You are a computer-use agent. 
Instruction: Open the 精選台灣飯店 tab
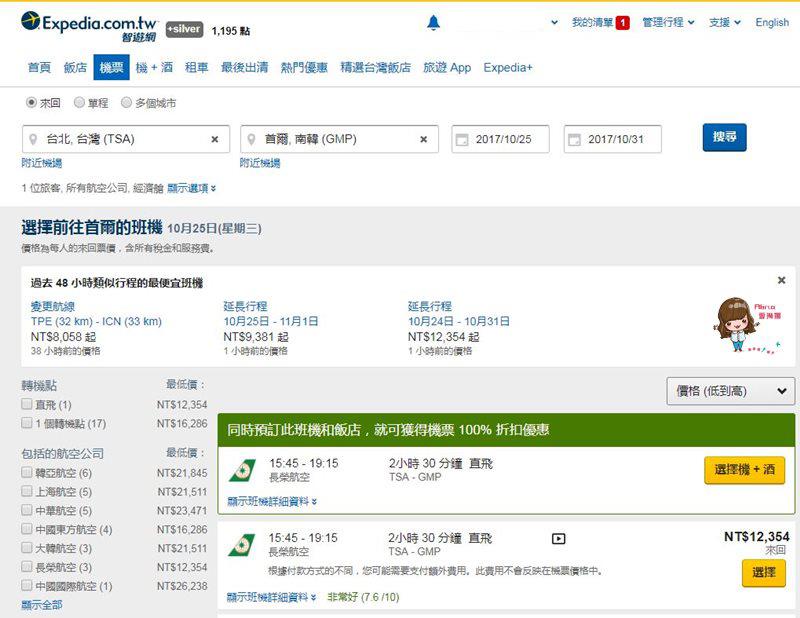pyautogui.click(x=376, y=67)
